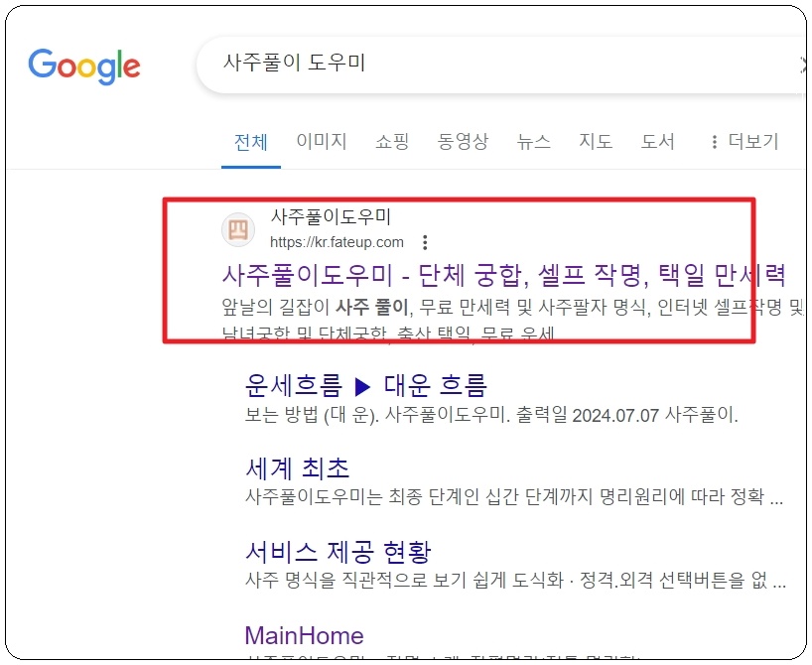Open the 세계 최초 sitelink

coord(297,468)
